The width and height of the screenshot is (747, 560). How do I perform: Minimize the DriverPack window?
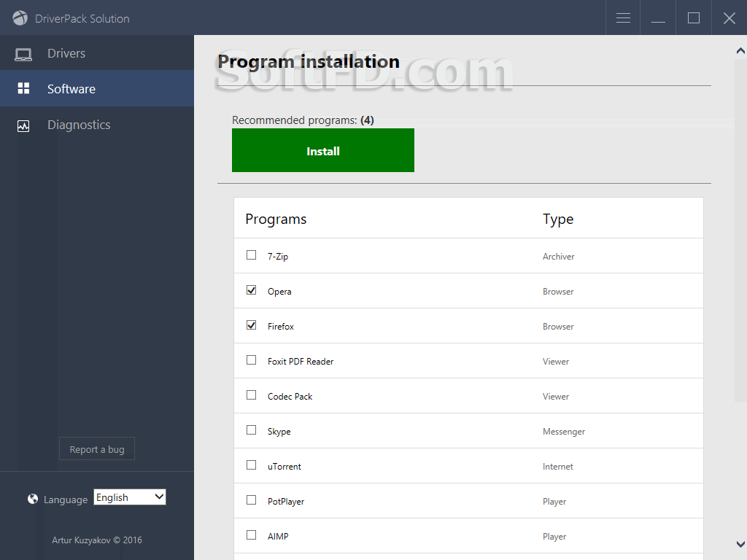658,18
